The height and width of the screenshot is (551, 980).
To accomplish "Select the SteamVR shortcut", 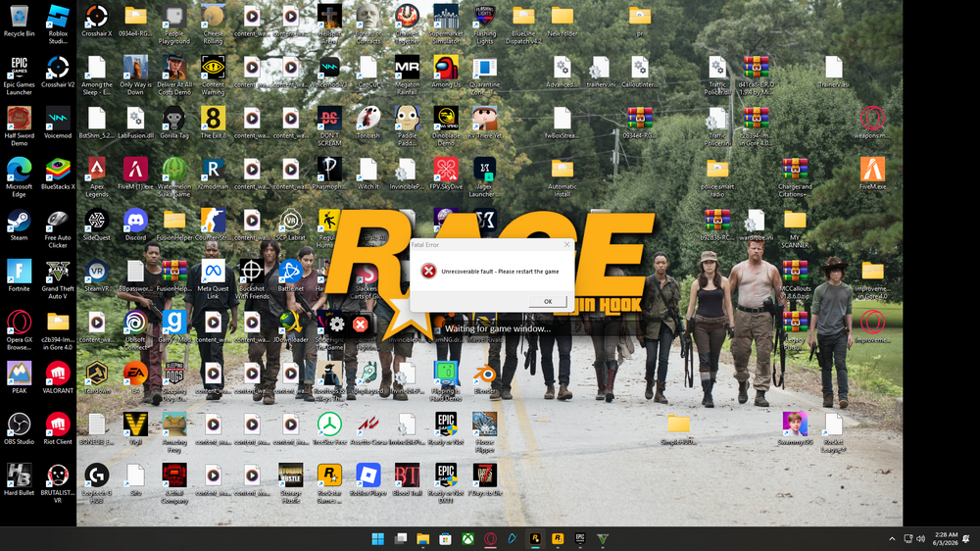I will click(97, 275).
